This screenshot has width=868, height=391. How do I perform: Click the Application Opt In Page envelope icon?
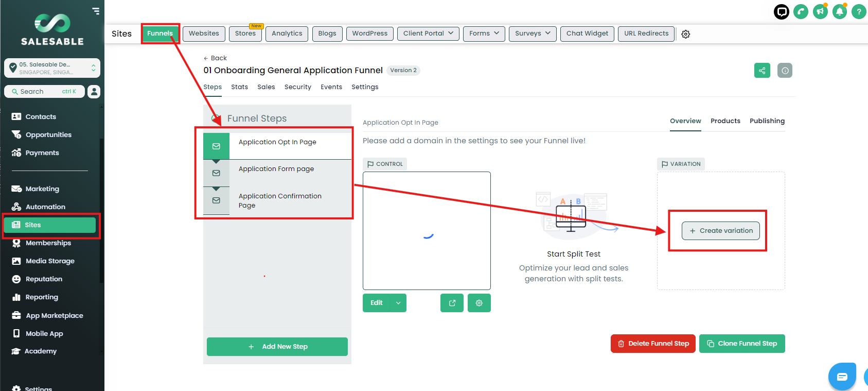click(x=216, y=146)
